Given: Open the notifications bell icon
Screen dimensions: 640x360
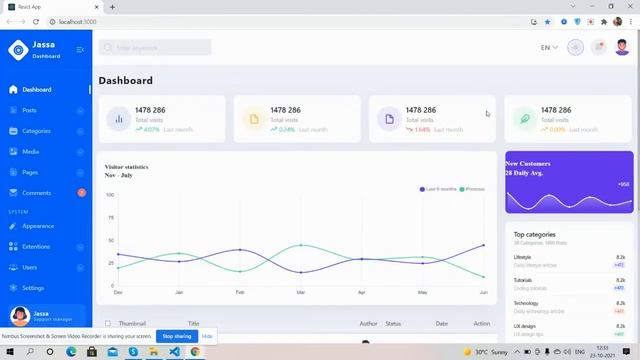Looking at the screenshot, I should (599, 47).
